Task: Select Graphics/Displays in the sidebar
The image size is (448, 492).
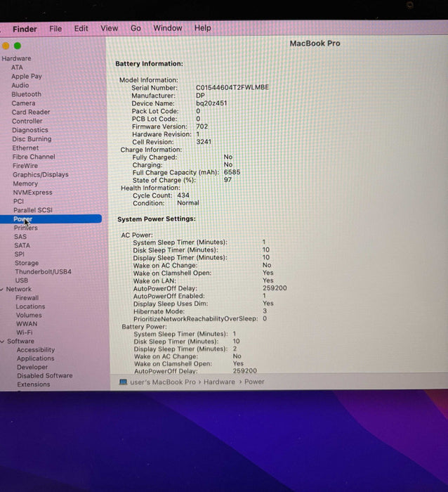Action: point(41,174)
